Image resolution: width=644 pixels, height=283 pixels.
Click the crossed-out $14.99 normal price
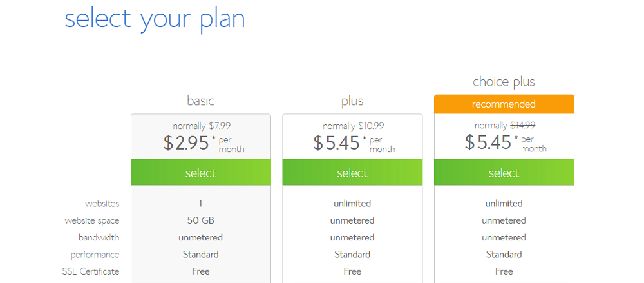(x=522, y=126)
